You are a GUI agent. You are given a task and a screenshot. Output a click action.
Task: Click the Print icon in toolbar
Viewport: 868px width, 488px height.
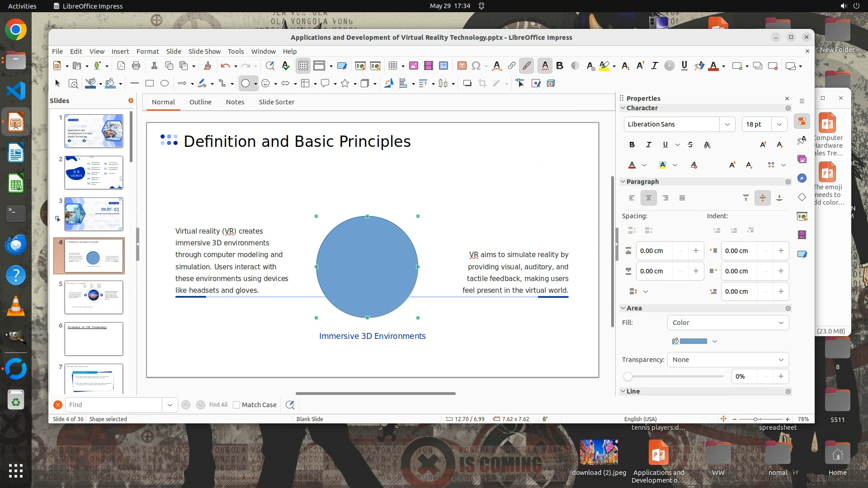[x=136, y=66]
